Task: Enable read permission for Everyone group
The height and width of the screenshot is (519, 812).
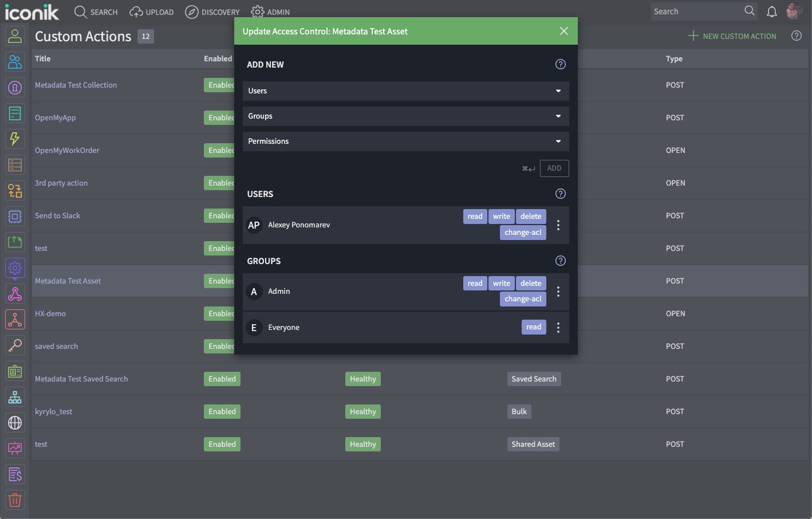Action: 533,327
